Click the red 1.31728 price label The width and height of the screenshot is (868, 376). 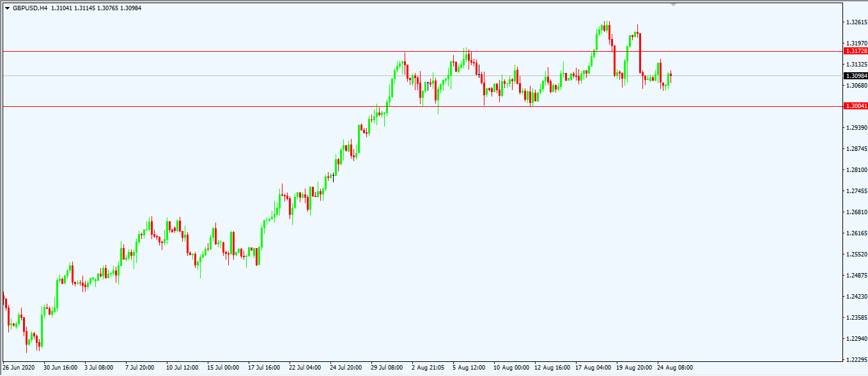point(856,51)
